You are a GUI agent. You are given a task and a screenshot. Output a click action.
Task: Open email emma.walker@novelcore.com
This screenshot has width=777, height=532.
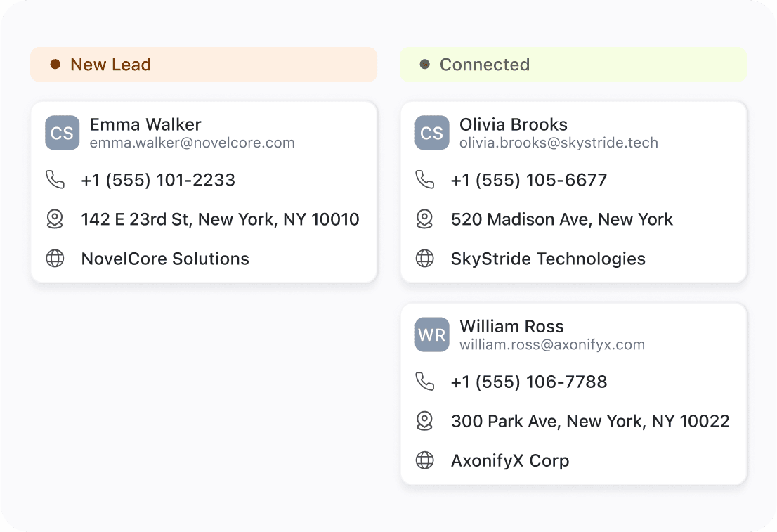(192, 143)
